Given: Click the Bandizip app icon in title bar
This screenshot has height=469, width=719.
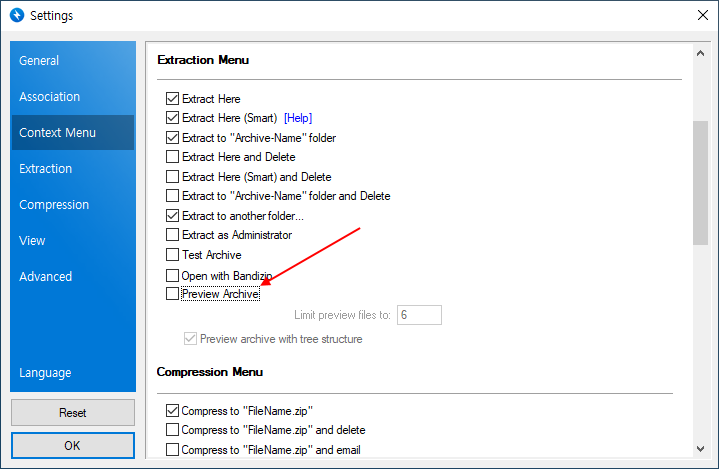Looking at the screenshot, I should pyautogui.click(x=16, y=15).
